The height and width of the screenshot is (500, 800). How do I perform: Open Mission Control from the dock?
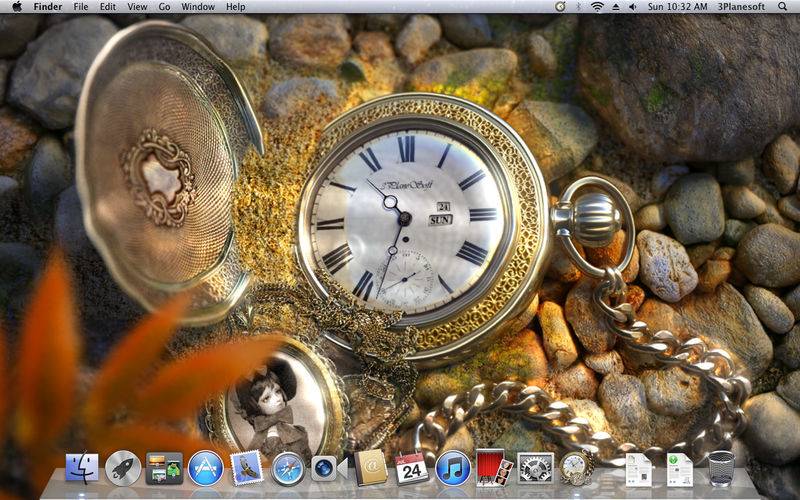pos(164,468)
